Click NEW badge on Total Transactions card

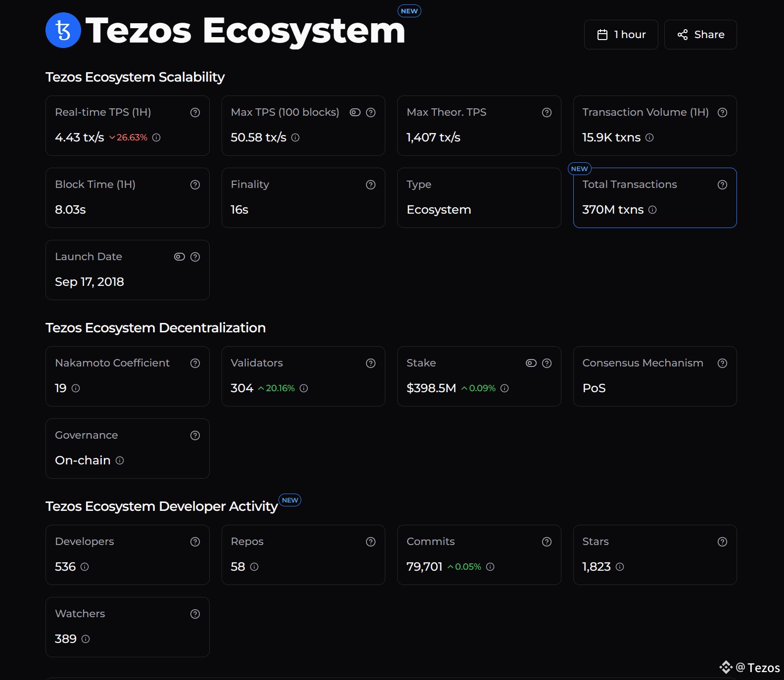coord(580,169)
